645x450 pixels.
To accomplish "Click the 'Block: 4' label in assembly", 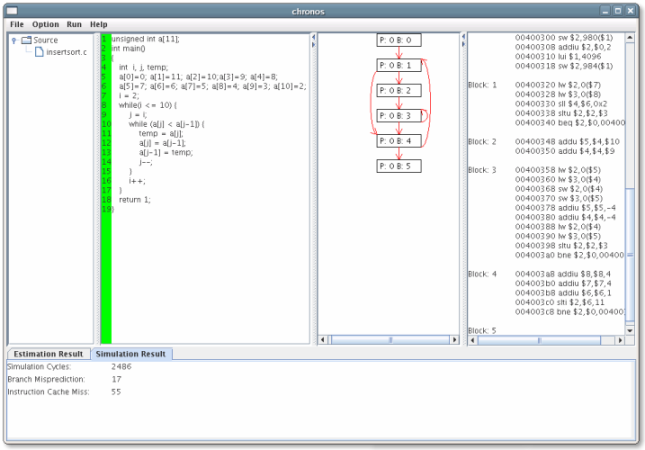I will (x=483, y=274).
